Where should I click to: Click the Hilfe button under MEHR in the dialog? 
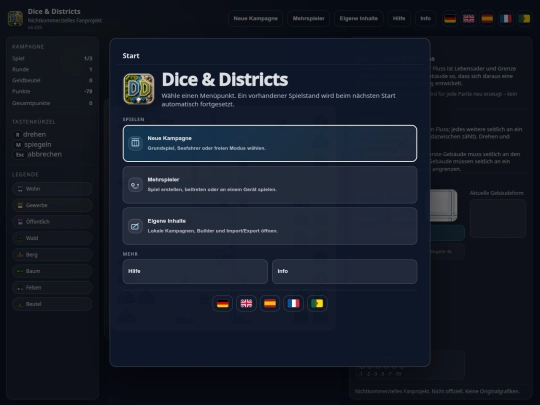(195, 271)
